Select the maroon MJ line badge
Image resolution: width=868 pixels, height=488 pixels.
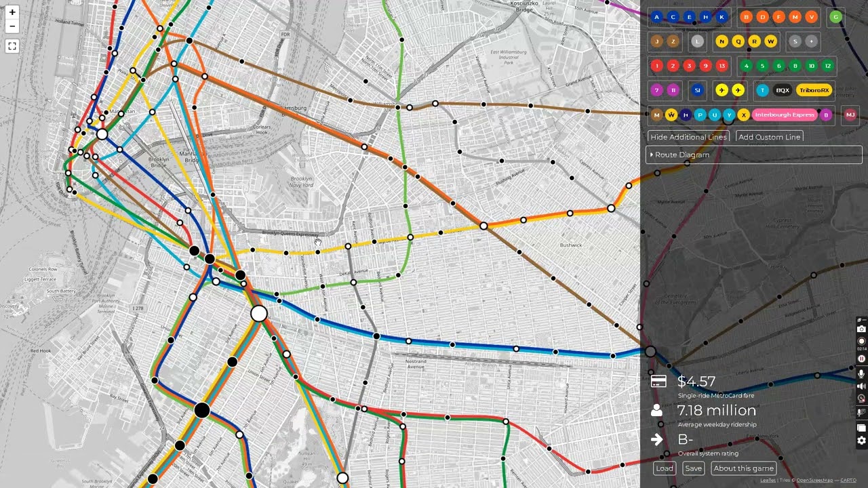point(850,115)
